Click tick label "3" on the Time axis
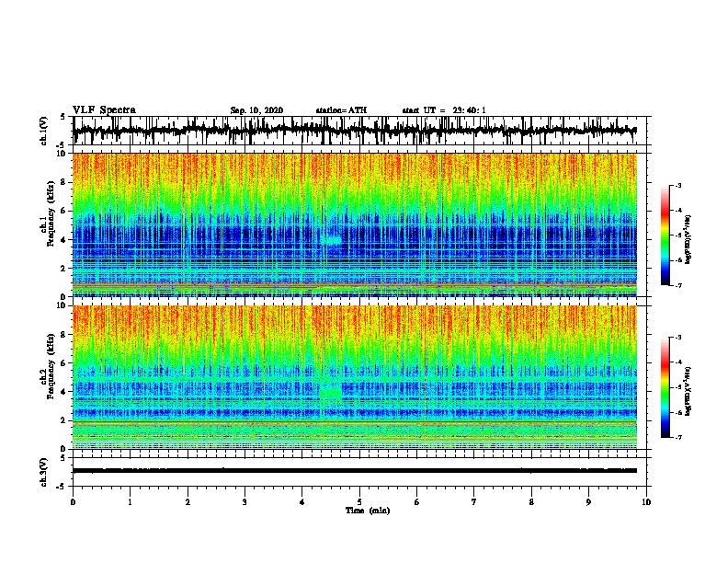This screenshot has width=728, height=563. [x=245, y=502]
